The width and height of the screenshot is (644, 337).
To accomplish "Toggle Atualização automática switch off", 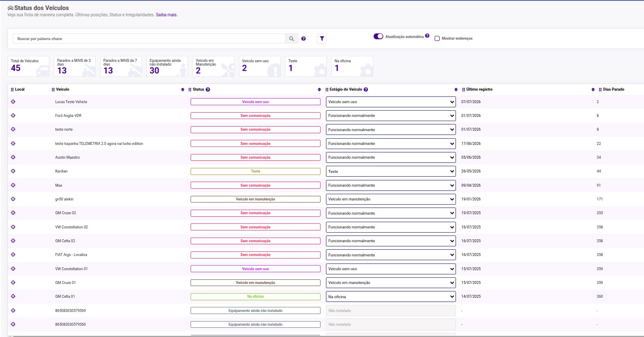I will pos(378,36).
